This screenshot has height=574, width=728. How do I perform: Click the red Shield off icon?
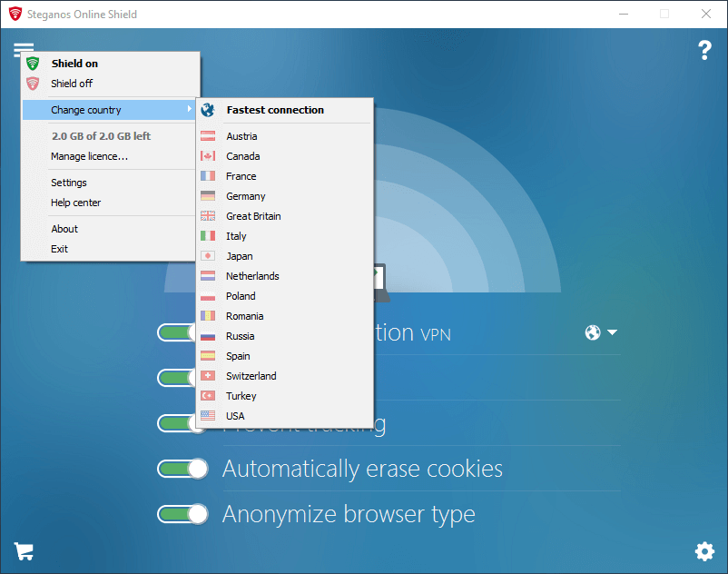pyautogui.click(x=33, y=84)
